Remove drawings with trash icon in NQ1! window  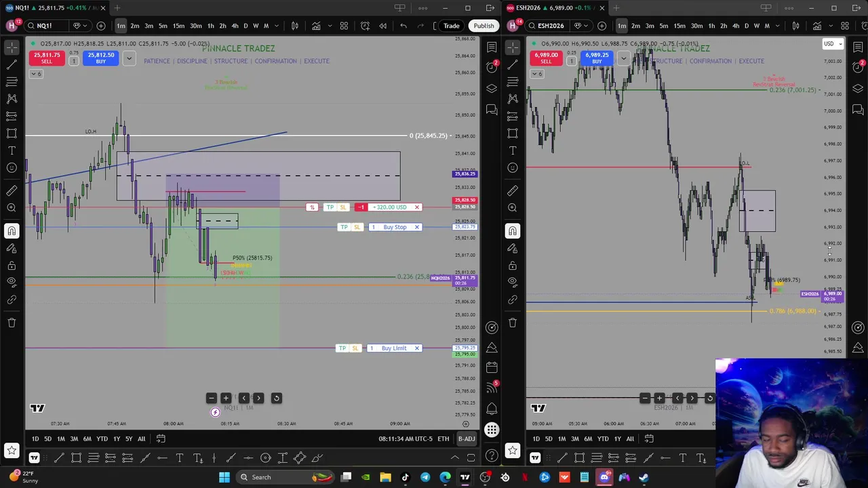(12, 323)
